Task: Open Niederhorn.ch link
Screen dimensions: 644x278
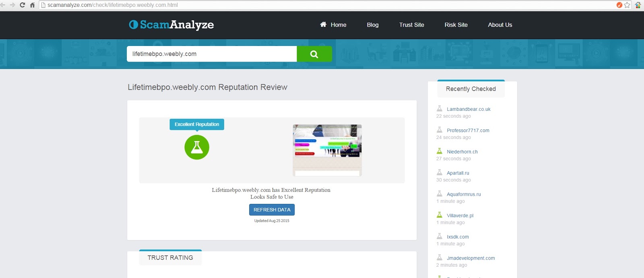Action: (x=462, y=152)
